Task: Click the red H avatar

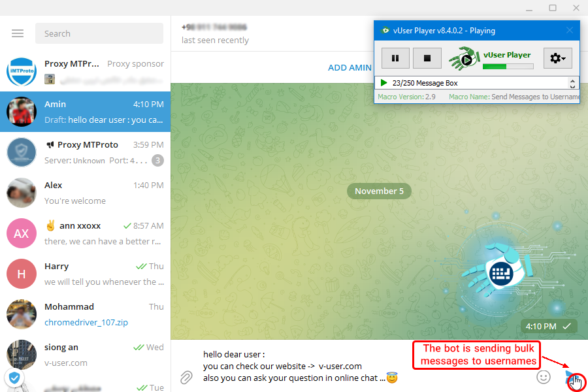Action: point(22,274)
